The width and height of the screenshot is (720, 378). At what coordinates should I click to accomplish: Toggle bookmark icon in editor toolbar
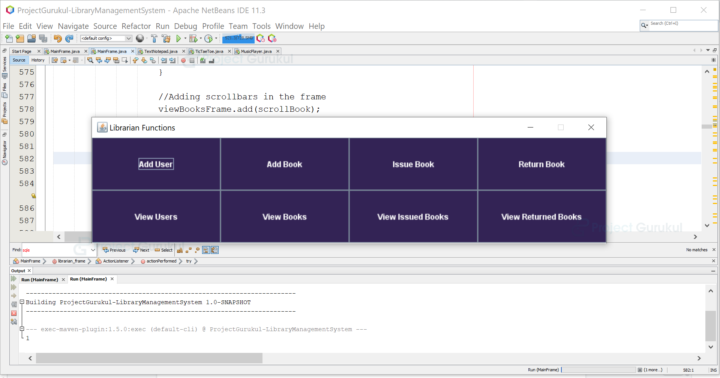point(152,60)
